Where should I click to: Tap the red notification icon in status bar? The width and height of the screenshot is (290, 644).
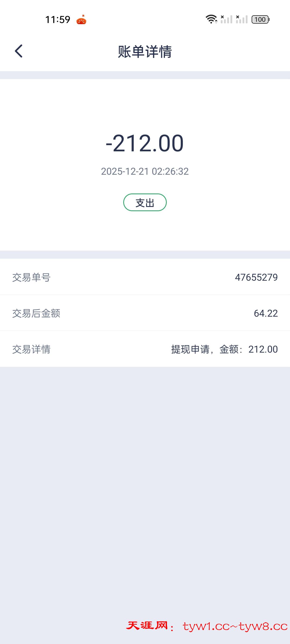pyautogui.click(x=81, y=20)
